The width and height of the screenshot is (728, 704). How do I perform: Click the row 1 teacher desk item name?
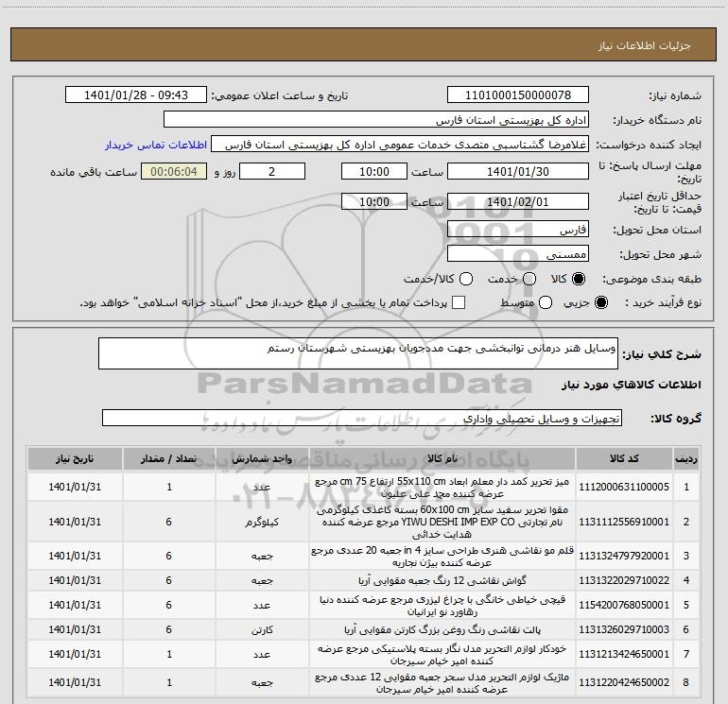pyautogui.click(x=442, y=488)
